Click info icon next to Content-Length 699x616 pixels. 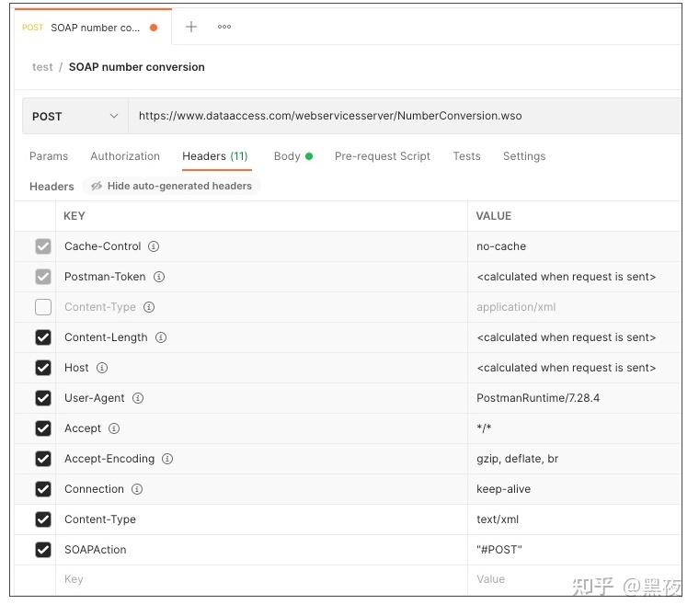point(161,337)
